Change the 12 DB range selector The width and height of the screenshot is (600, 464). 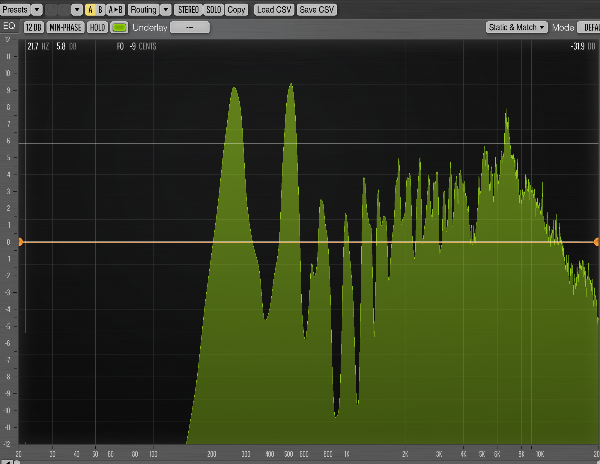(x=34, y=27)
